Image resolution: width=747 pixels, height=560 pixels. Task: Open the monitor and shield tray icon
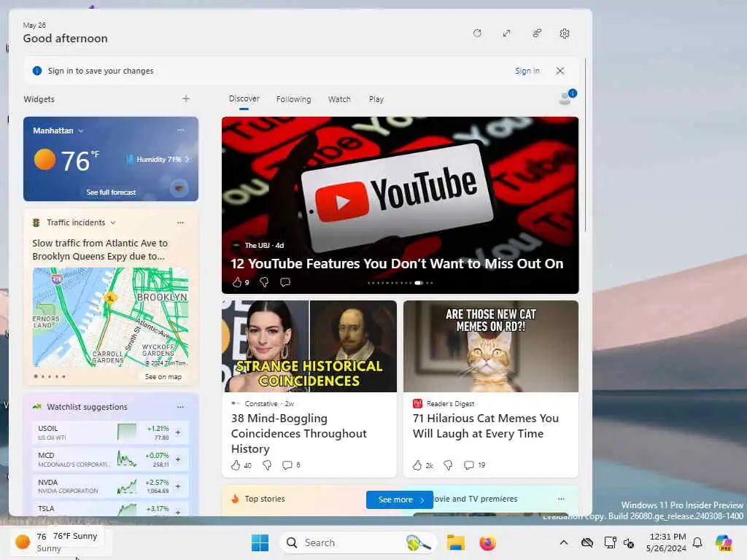(610, 542)
